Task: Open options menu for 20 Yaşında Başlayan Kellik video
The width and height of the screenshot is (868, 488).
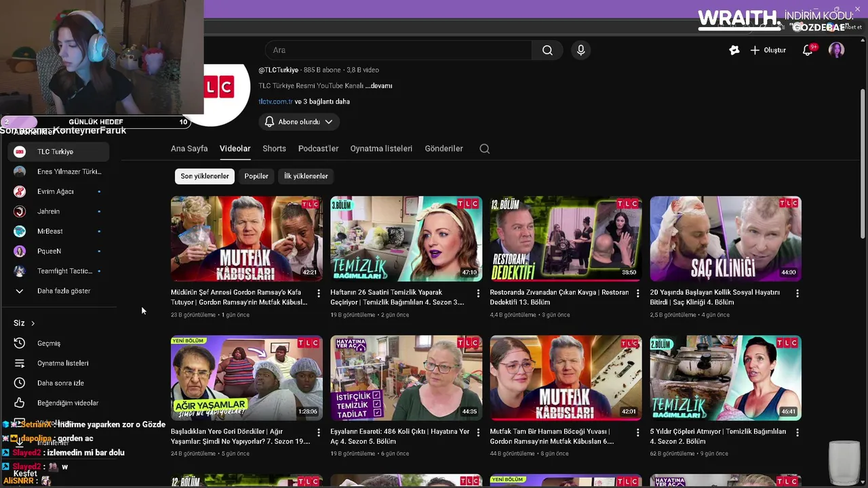Action: [797, 293]
